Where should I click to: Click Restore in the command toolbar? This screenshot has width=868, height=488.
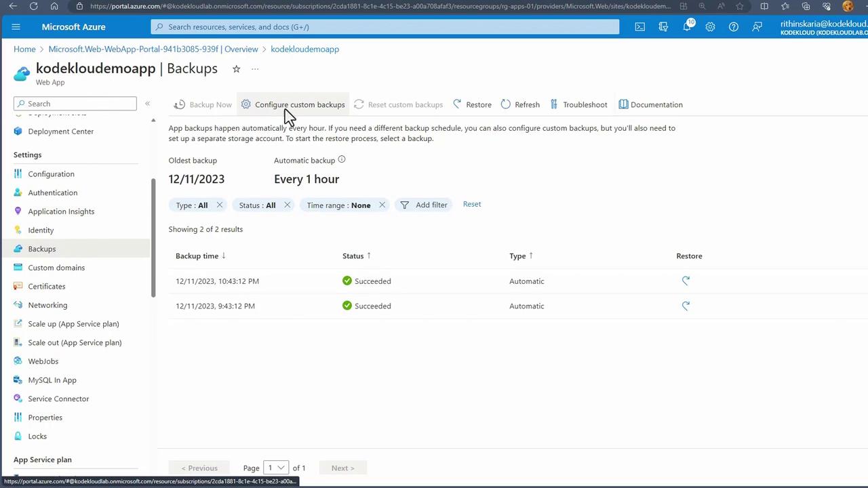(472, 104)
